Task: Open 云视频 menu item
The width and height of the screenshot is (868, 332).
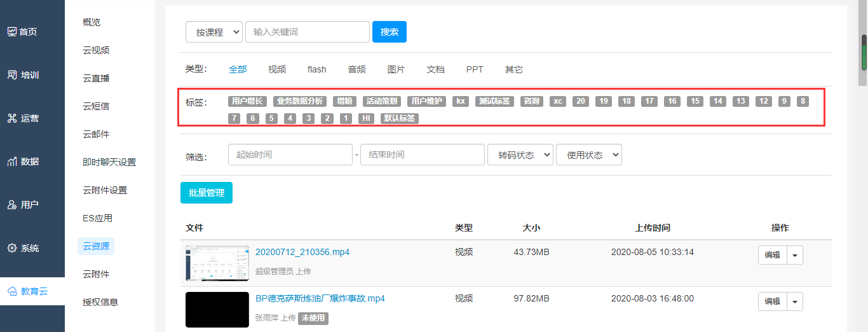Action: 96,50
